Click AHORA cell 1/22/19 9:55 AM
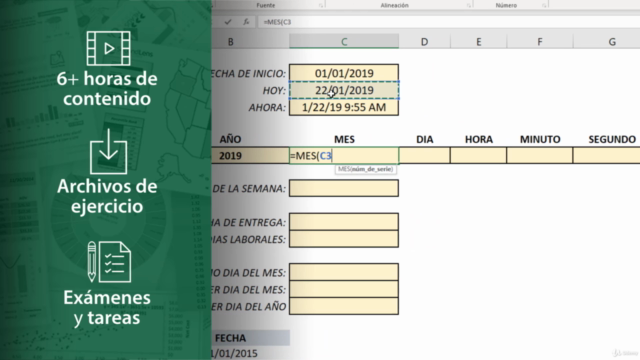This screenshot has width=640, height=360. [x=344, y=107]
